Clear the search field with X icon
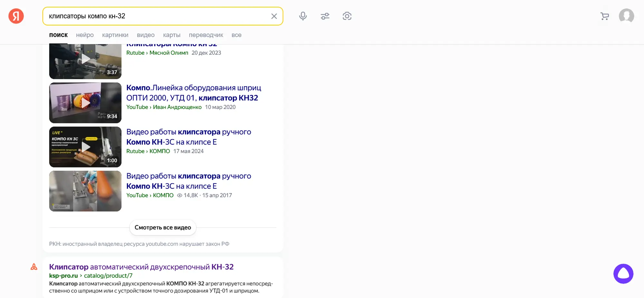The height and width of the screenshot is (298, 644). point(274,16)
